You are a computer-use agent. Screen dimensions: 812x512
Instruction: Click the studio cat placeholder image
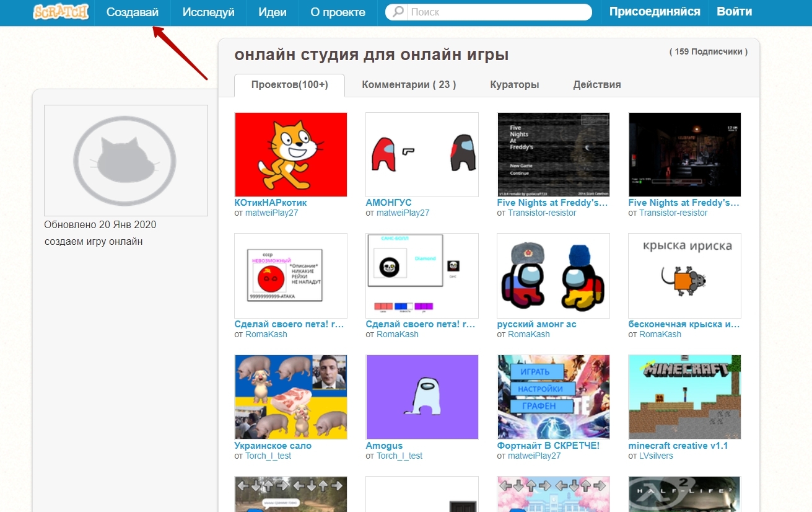pos(126,161)
